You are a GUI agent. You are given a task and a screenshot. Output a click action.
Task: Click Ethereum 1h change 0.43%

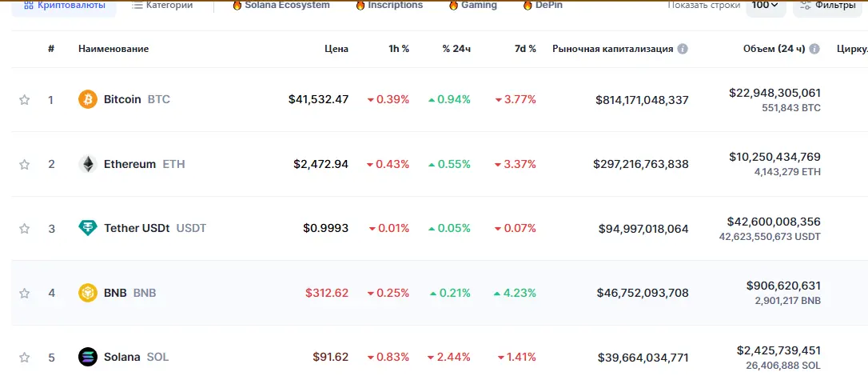388,164
